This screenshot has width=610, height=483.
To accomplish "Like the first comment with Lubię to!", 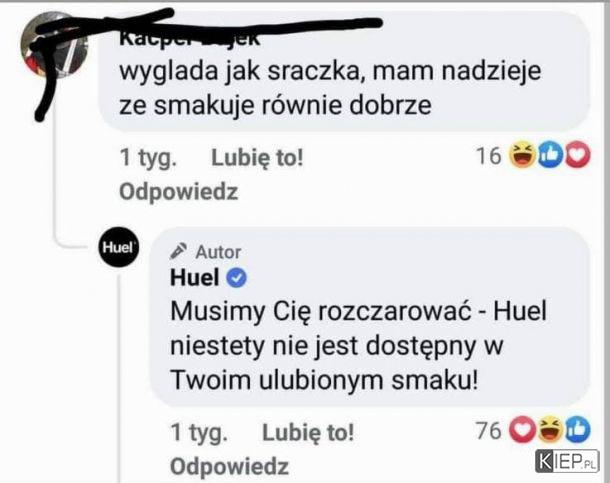I will click(x=257, y=158).
